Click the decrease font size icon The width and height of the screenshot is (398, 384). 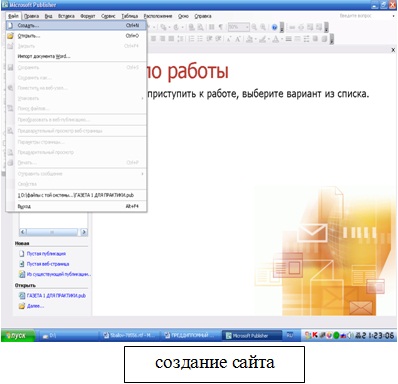(x=229, y=39)
